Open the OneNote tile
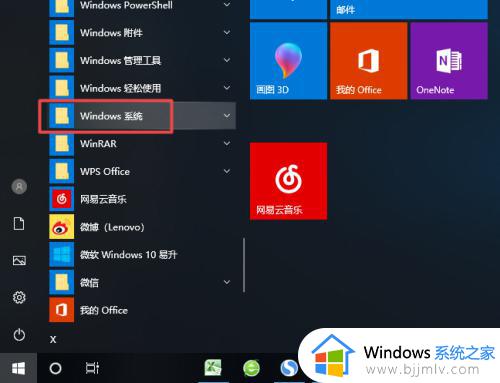Viewport: 500px width, 383px height. click(x=449, y=61)
